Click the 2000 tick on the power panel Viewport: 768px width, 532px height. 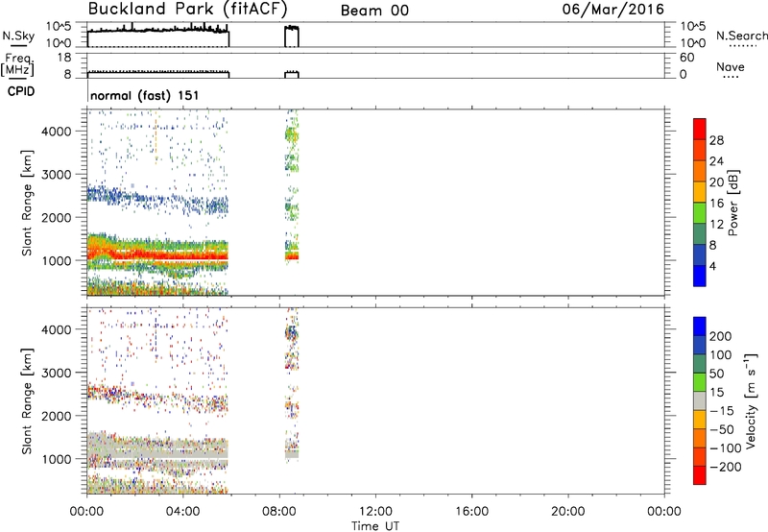(x=56, y=217)
